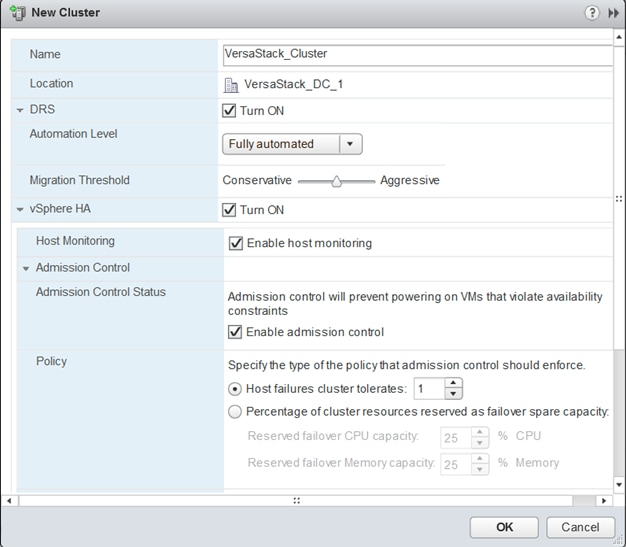
Task: Decrease reserved failover CPU capacity
Action: (x=480, y=443)
